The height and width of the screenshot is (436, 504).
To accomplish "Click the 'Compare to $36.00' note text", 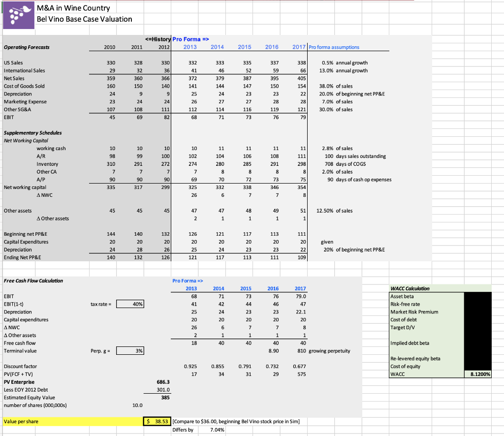I will (x=236, y=422).
